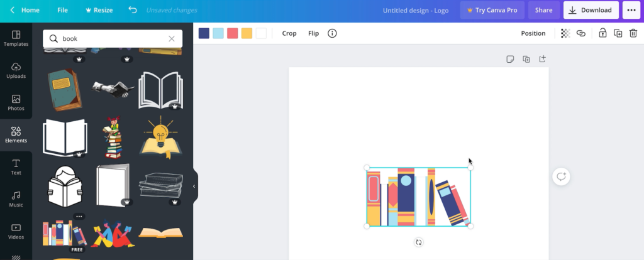Open the Text sidebar panel
644x260 pixels.
click(x=16, y=167)
